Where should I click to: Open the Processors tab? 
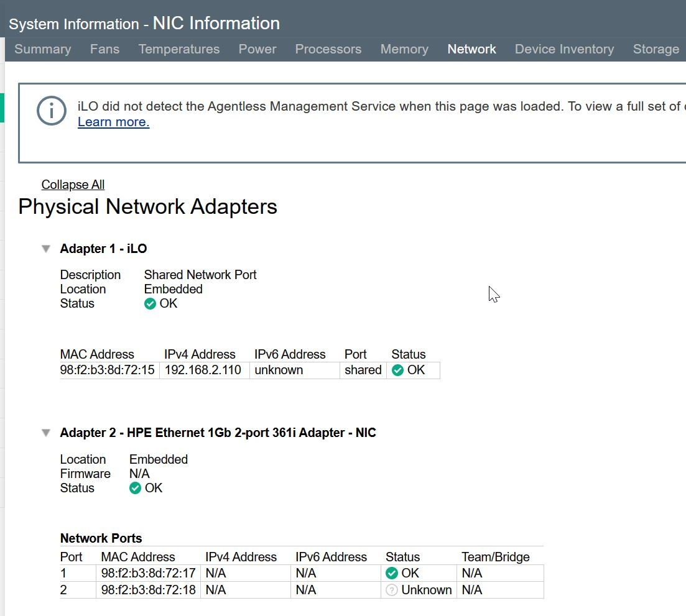click(328, 49)
